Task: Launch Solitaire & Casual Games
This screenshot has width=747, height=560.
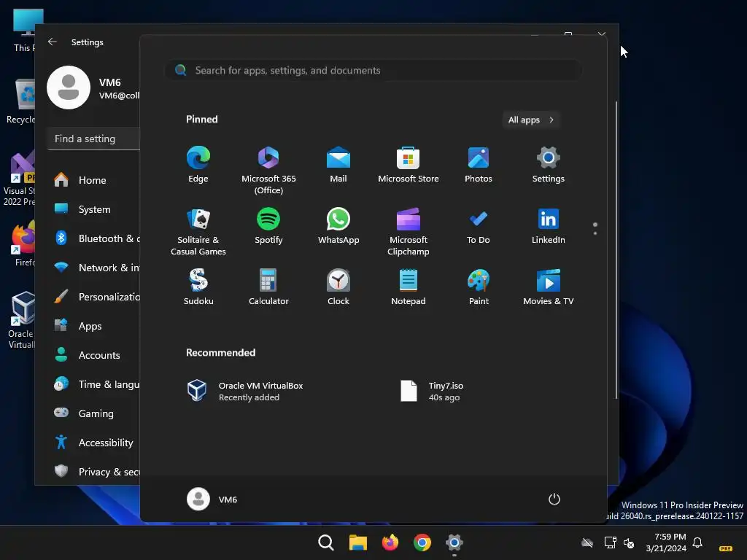Action: click(198, 231)
